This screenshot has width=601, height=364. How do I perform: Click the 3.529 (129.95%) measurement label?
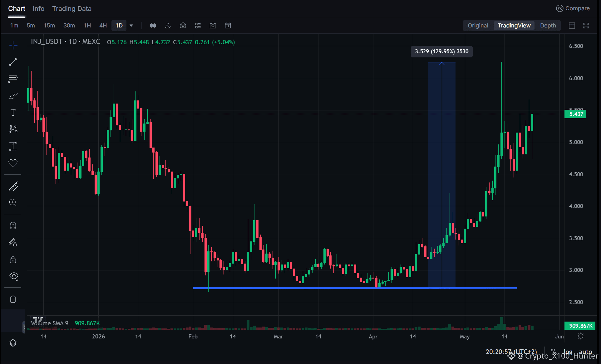(442, 51)
